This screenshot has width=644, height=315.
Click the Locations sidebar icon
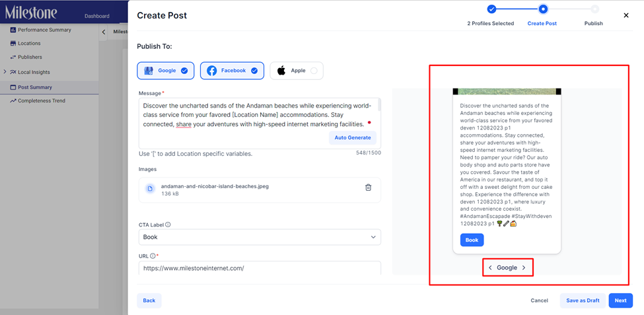[x=13, y=44]
